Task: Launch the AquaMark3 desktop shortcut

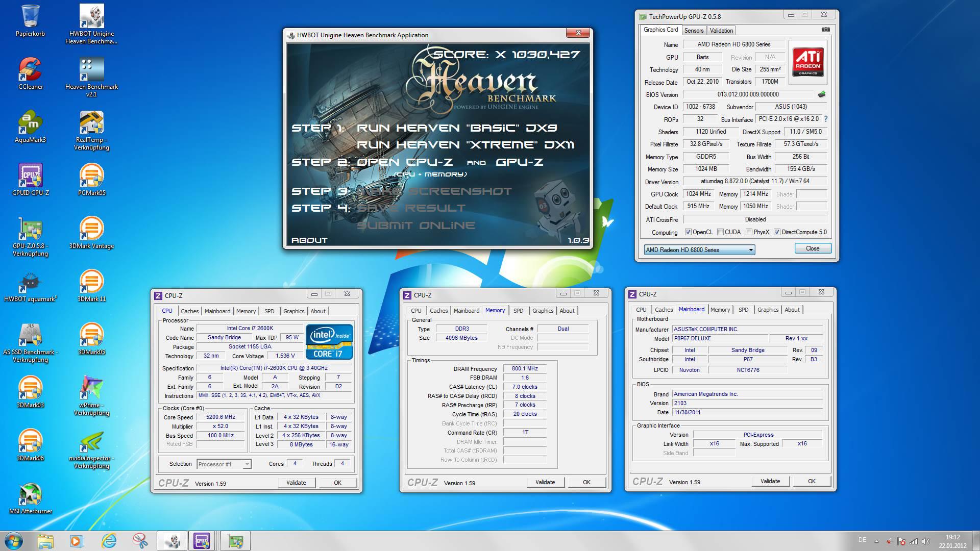Action: point(30,127)
